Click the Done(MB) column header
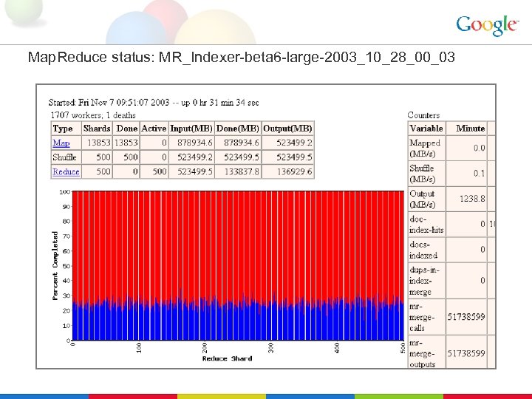532x399 pixels. coord(237,129)
